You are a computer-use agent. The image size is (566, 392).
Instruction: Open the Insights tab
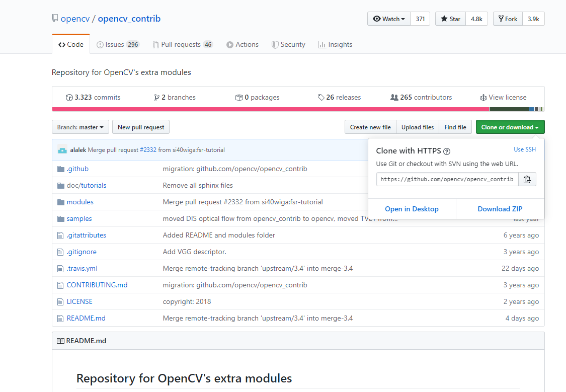[x=335, y=44]
